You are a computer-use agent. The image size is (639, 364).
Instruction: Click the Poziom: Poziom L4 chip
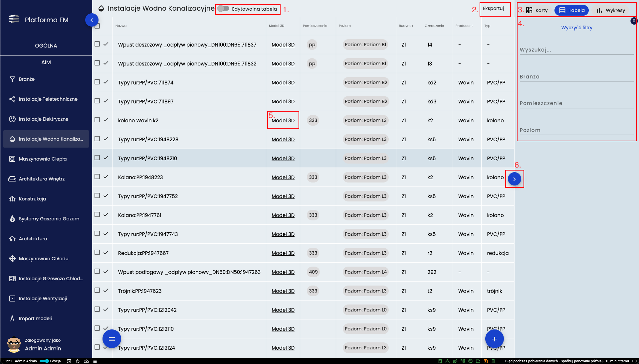pyautogui.click(x=365, y=272)
